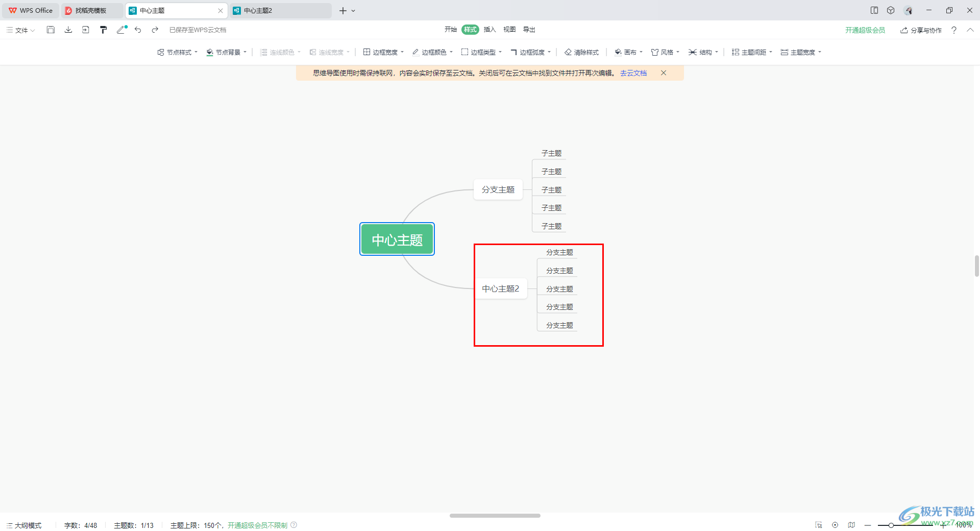Switch to 大纲模式 outline mode

(24, 525)
